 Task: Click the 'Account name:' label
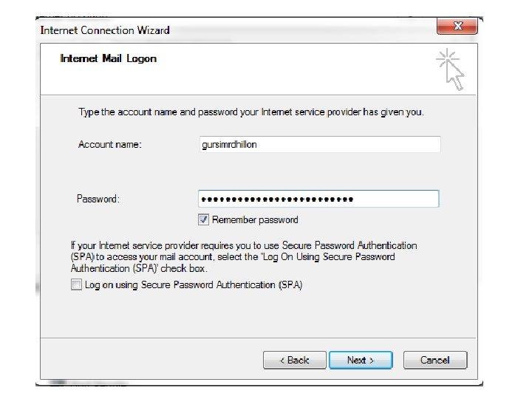coord(110,145)
